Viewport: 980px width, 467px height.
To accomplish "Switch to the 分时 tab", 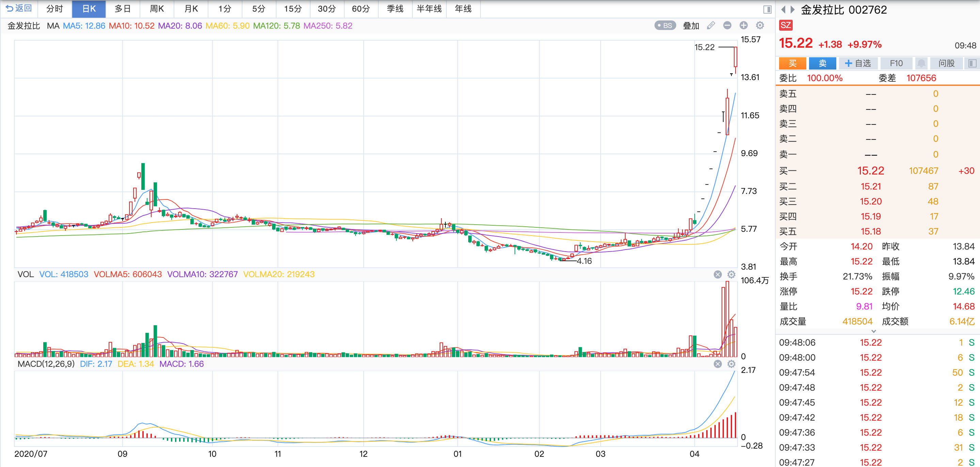I will click(55, 9).
